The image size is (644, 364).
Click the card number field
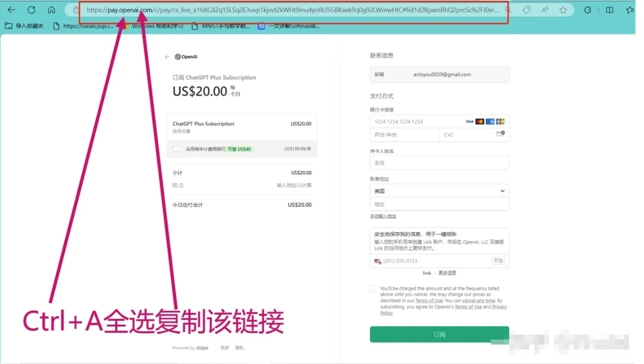click(439, 121)
